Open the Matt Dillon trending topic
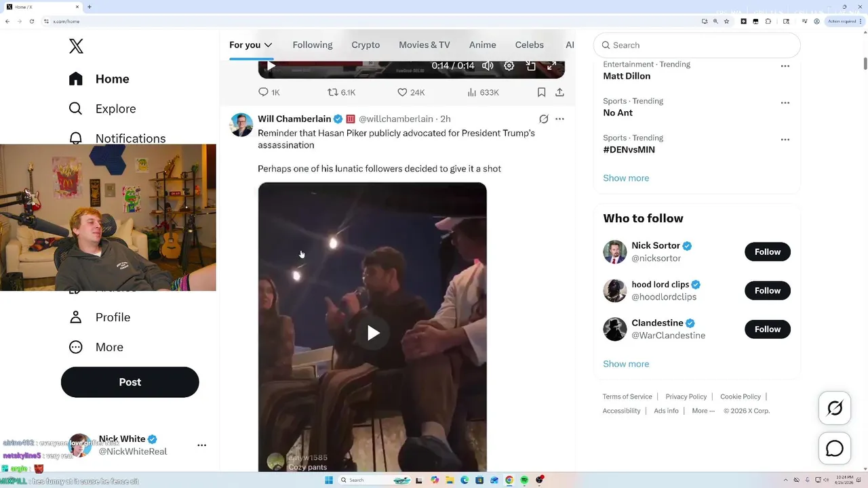Image resolution: width=868 pixels, height=488 pixels. (627, 76)
